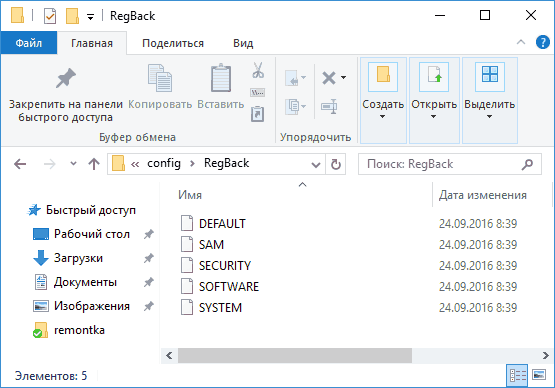The height and width of the screenshot is (388, 555).
Task: Click the scissors cut icon
Action: click(x=258, y=70)
